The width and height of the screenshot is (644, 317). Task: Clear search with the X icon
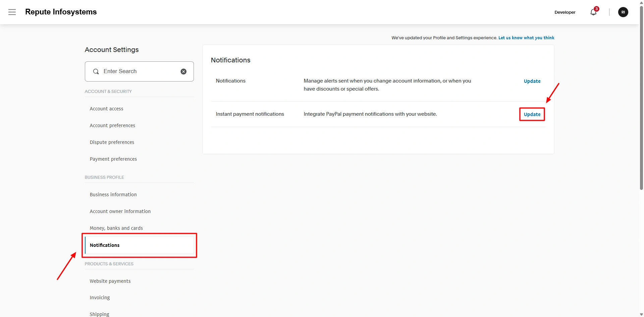[x=183, y=71]
